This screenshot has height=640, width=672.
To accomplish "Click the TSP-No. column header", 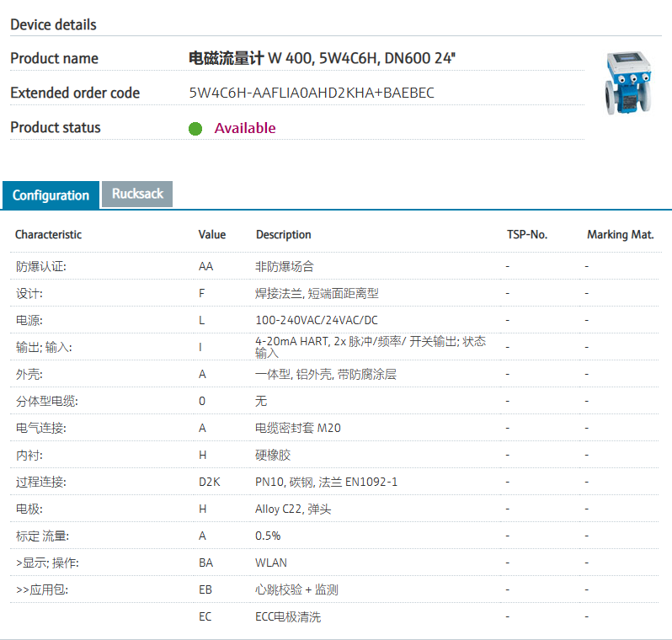I will [x=527, y=235].
